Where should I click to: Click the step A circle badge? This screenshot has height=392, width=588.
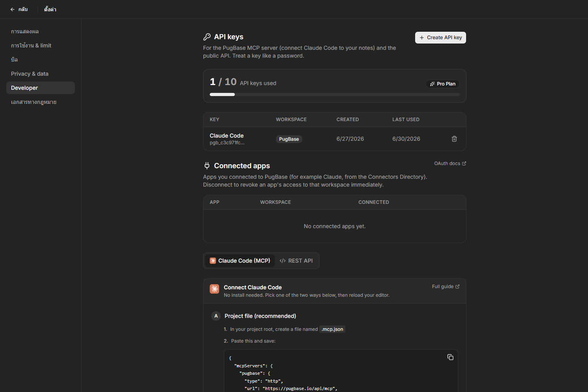[216, 316]
